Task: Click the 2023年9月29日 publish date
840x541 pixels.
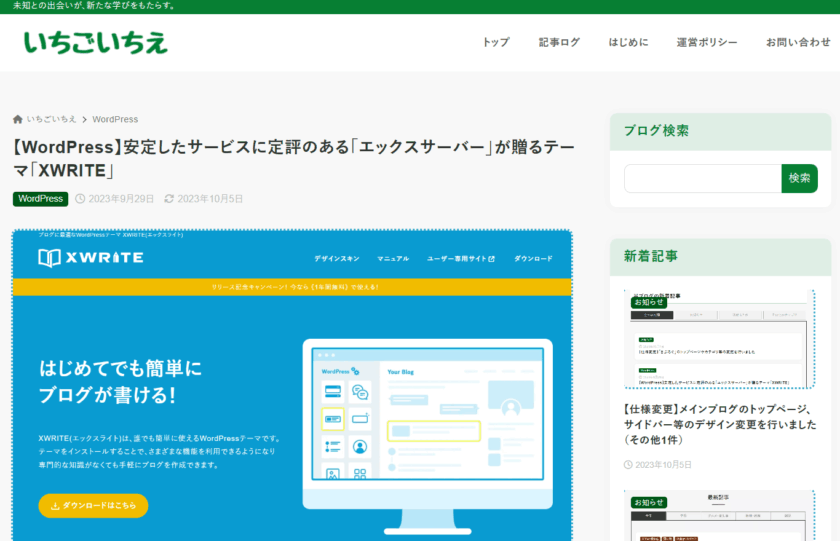Action: [x=121, y=199]
